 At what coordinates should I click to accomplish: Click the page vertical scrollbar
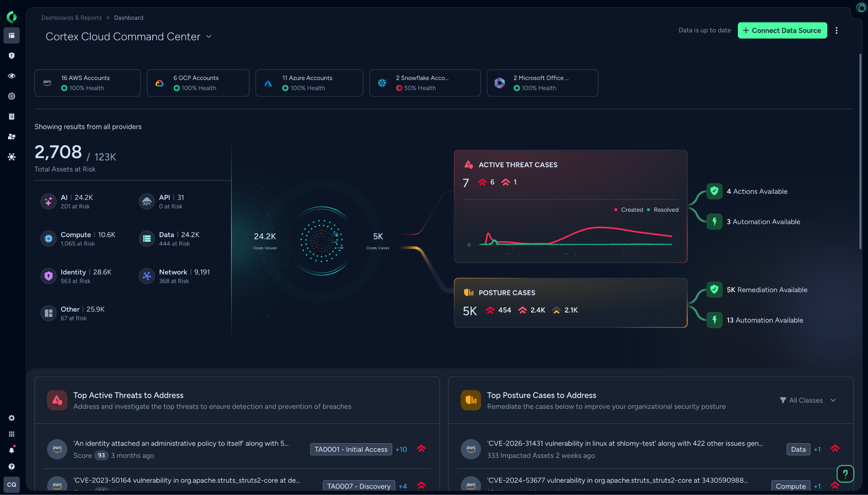point(860,151)
